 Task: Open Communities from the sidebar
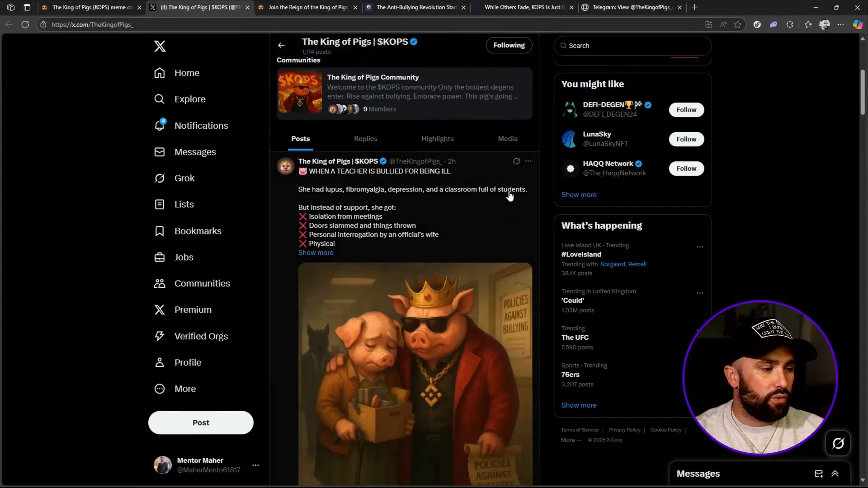point(192,283)
